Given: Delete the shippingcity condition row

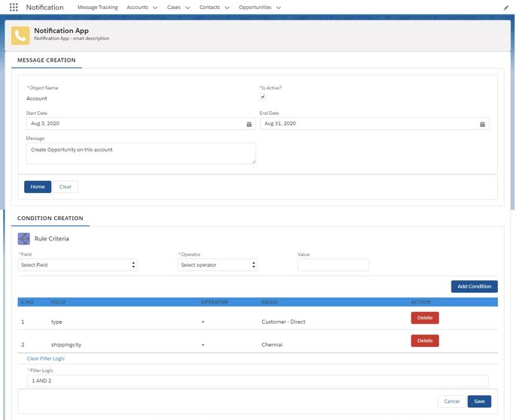Looking at the screenshot, I should pyautogui.click(x=424, y=340).
